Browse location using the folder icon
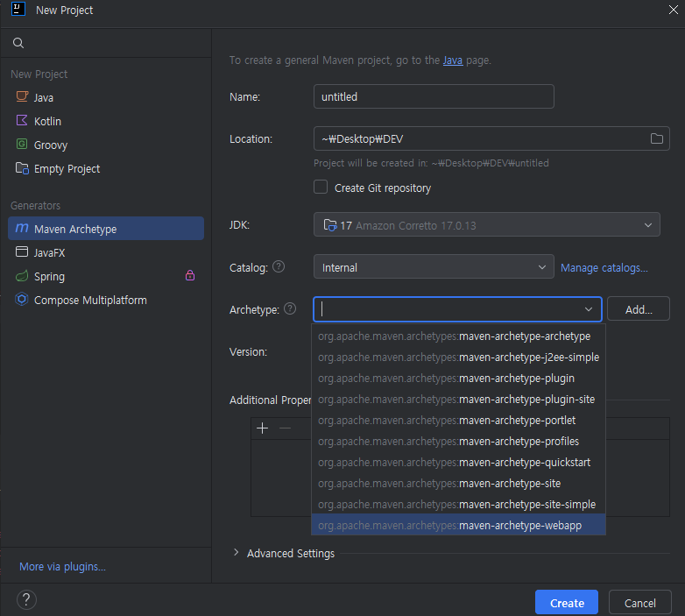 [x=657, y=139]
